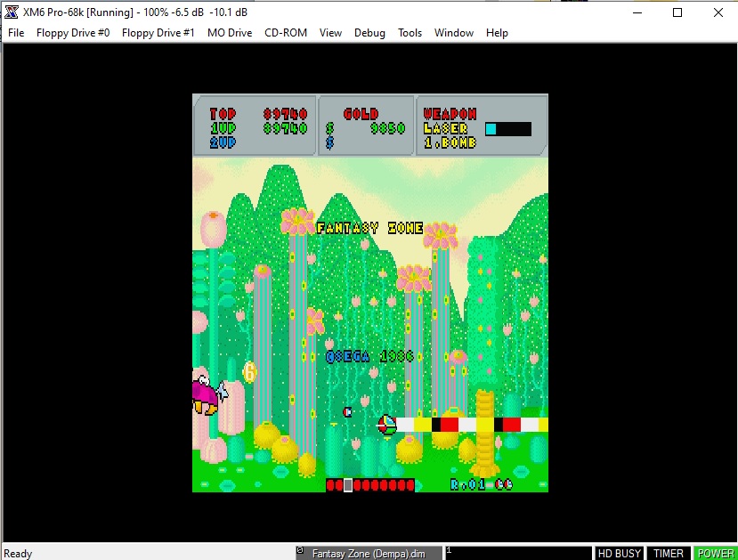738x560 pixels.
Task: Expand the MO Drive menu
Action: click(229, 33)
